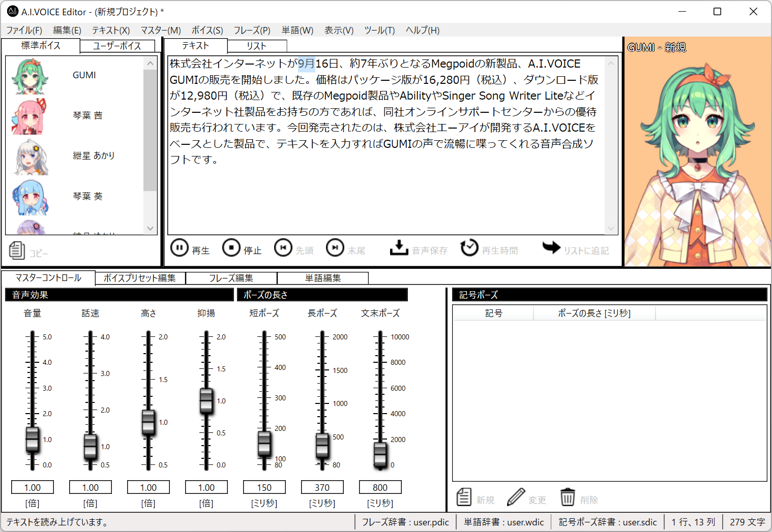Click the 再生時間 clock icon
The image size is (772, 532).
[x=469, y=248]
